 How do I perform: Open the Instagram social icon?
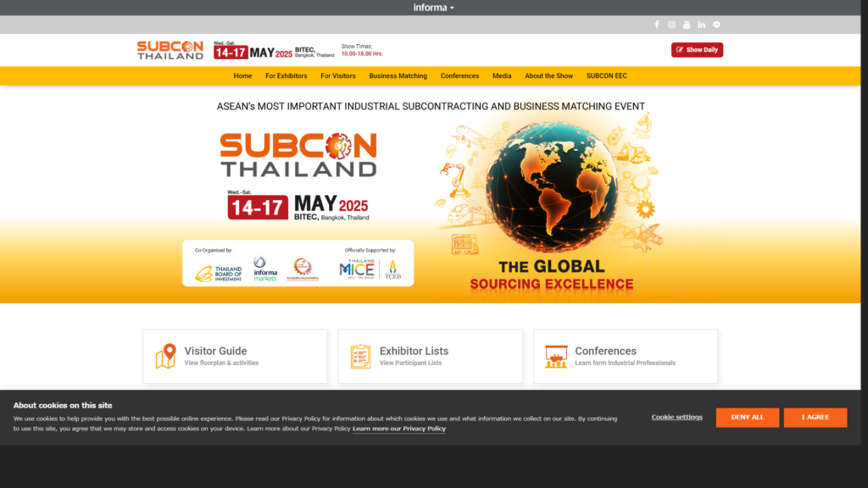[x=671, y=25]
